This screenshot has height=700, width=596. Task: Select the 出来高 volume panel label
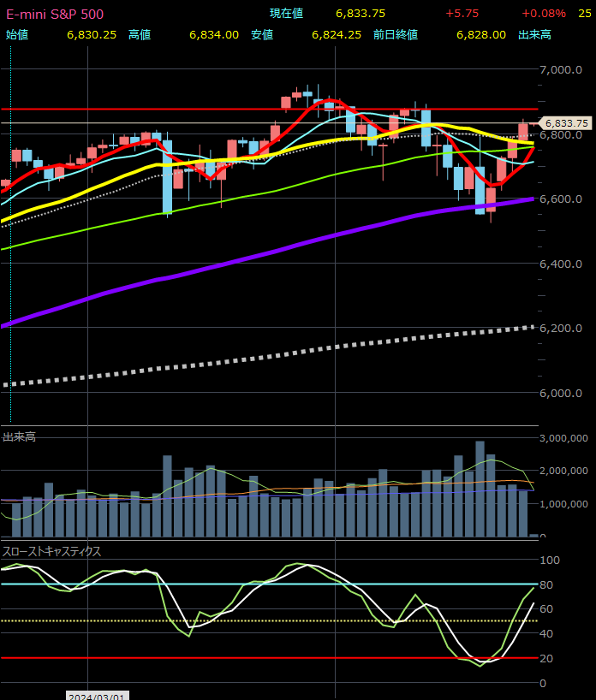19,437
